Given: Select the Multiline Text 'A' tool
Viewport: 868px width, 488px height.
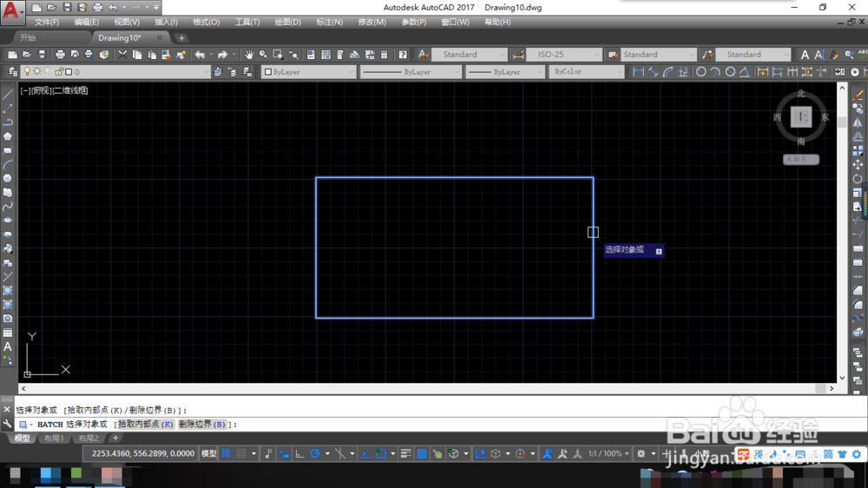Looking at the screenshot, I should click(x=8, y=346).
